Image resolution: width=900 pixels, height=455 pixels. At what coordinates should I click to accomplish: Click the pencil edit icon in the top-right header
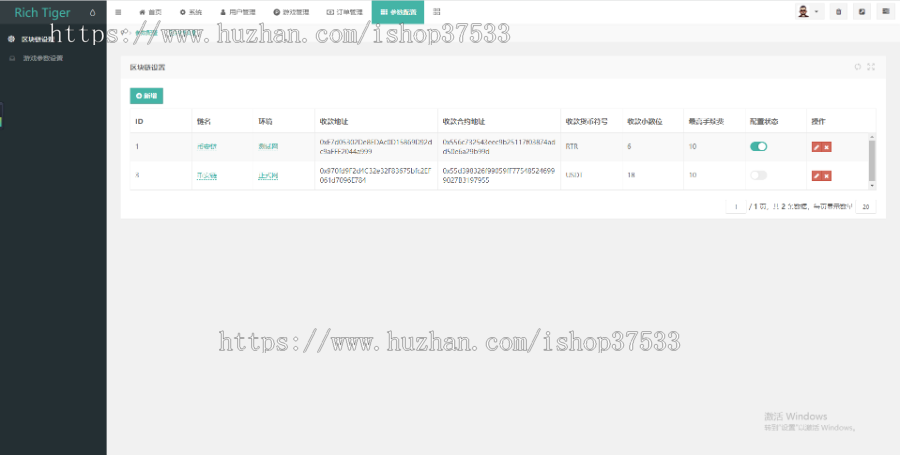point(862,11)
